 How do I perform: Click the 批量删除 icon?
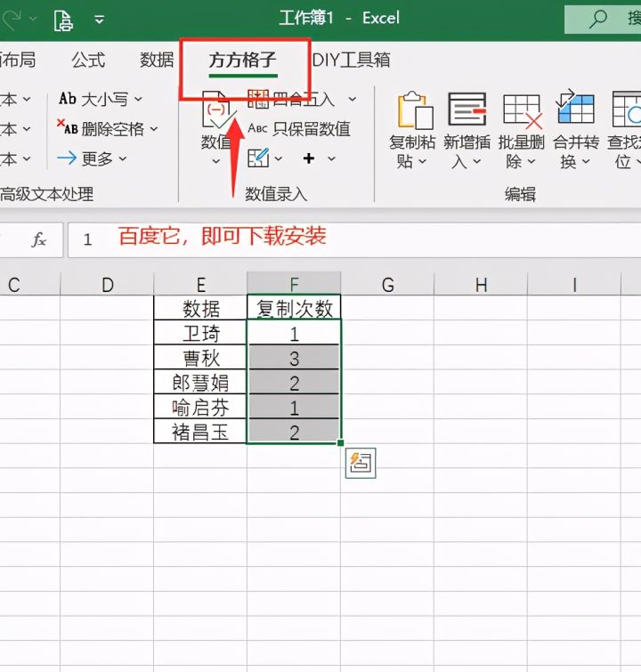tap(522, 110)
